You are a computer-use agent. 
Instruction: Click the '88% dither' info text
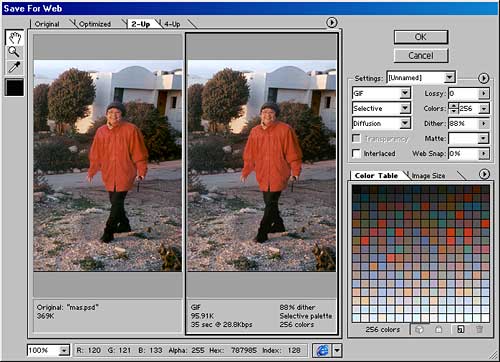[297, 307]
